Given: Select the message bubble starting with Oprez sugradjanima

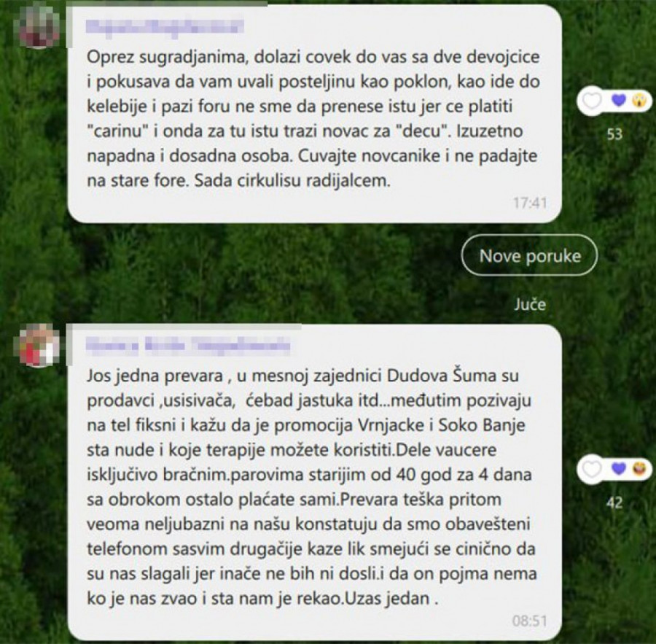Looking at the screenshot, I should (x=315, y=114).
